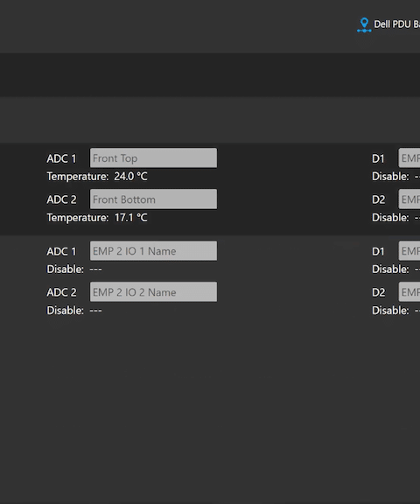Select ADC 1 label beside EMP 2 IO 1 Name
420x504 pixels.
pos(61,251)
